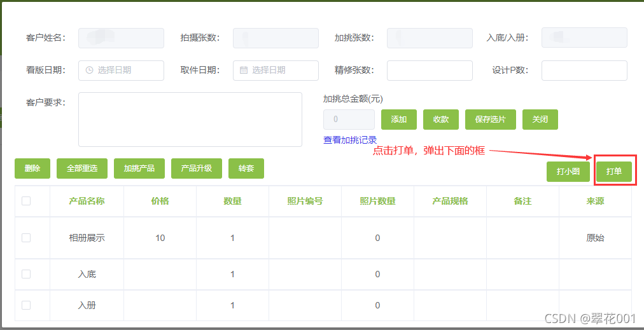Click the 打单 button
This screenshot has width=644, height=330.
click(614, 172)
